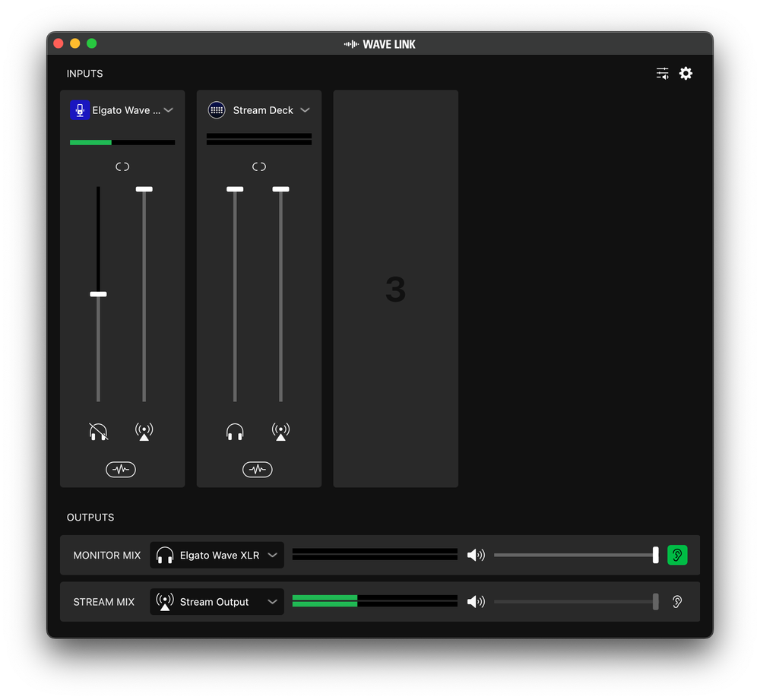Minimize the Wave Link window
This screenshot has width=760, height=700.
[75, 43]
